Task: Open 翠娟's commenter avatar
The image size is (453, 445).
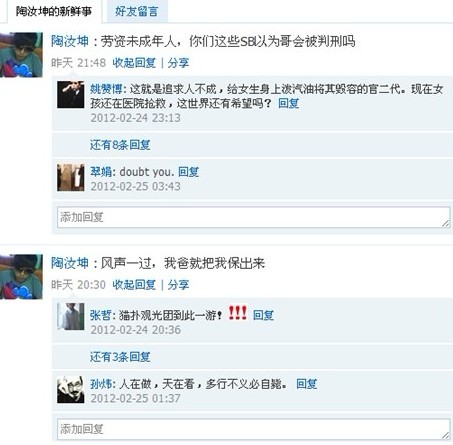Action: [x=70, y=177]
